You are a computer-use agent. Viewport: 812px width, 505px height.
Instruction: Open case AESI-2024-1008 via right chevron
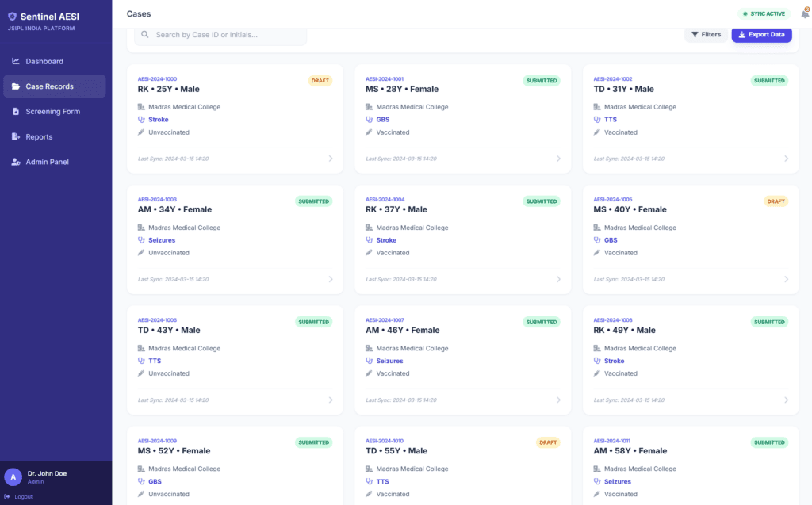(787, 400)
